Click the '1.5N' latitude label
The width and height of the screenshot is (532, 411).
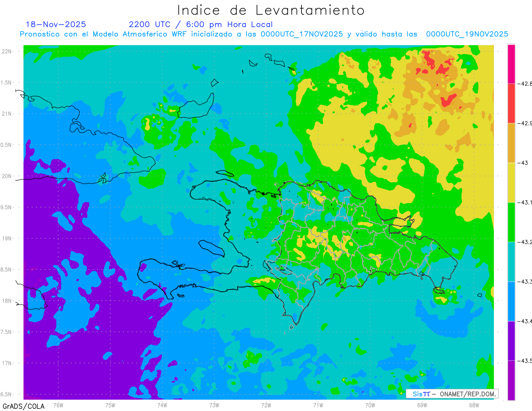coord(7,82)
